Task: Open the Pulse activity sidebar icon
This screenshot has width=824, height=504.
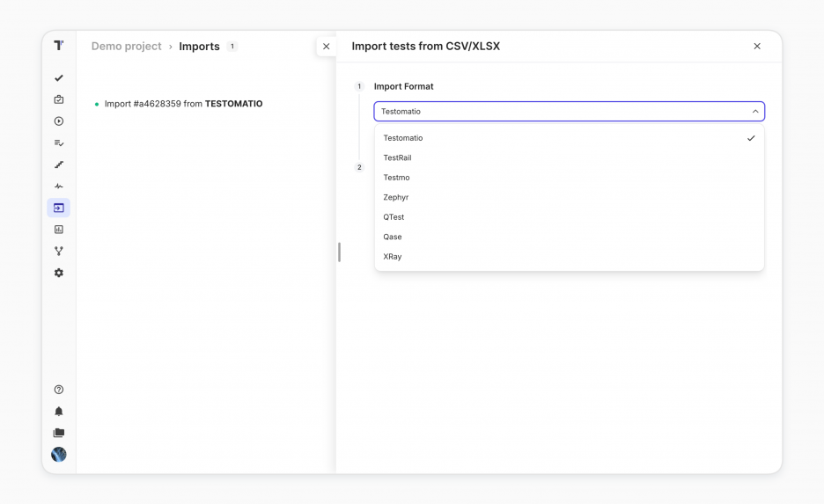Action: point(59,186)
